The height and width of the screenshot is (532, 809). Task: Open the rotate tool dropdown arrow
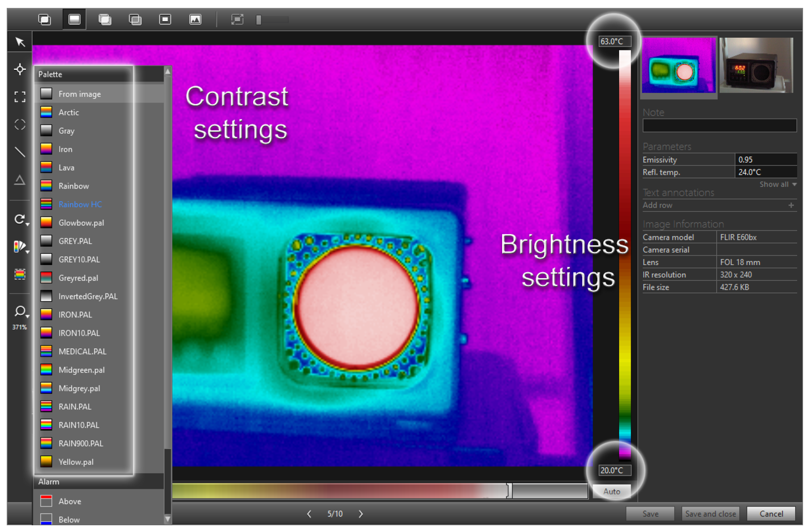[27, 224]
